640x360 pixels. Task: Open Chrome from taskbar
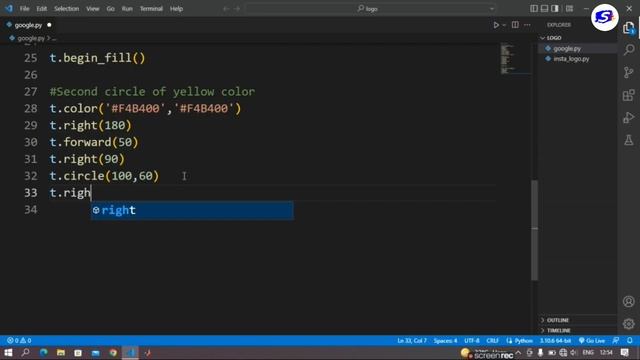coord(113,353)
